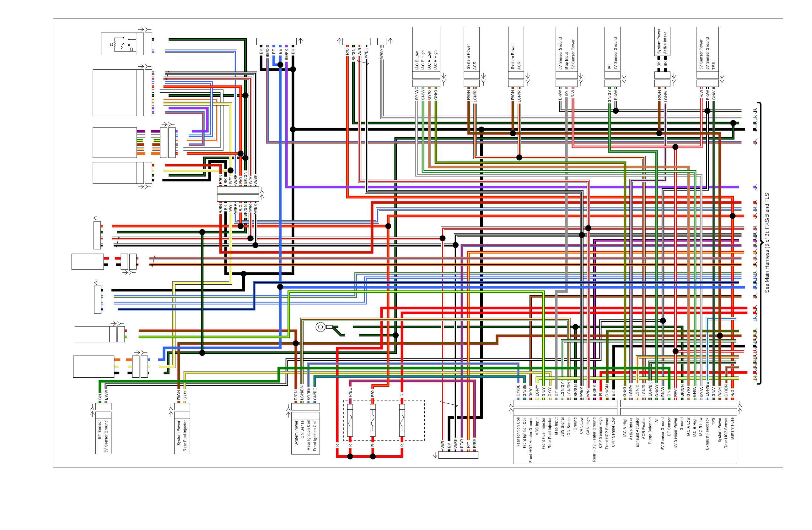
Task: Select the "CKP Sensor High" pin label
Action: tap(601, 433)
